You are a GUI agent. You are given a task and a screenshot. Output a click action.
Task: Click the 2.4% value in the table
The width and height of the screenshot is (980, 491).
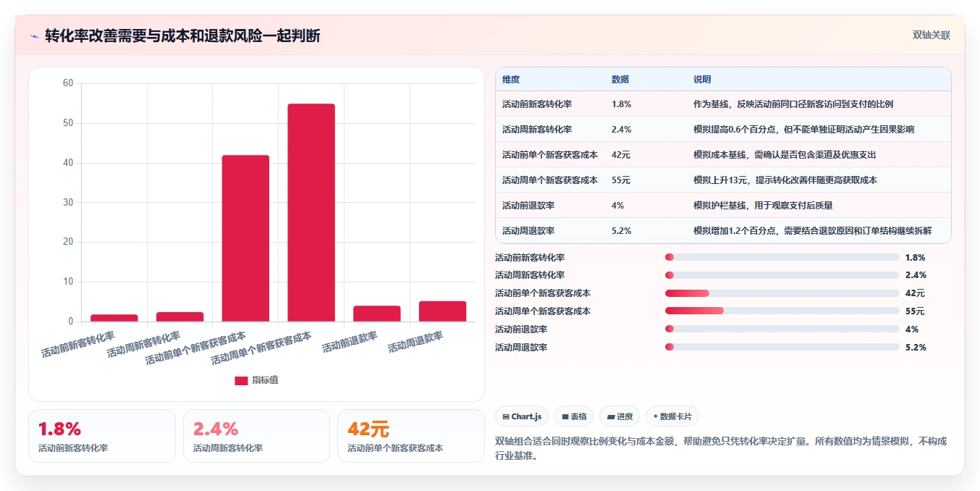tap(622, 130)
